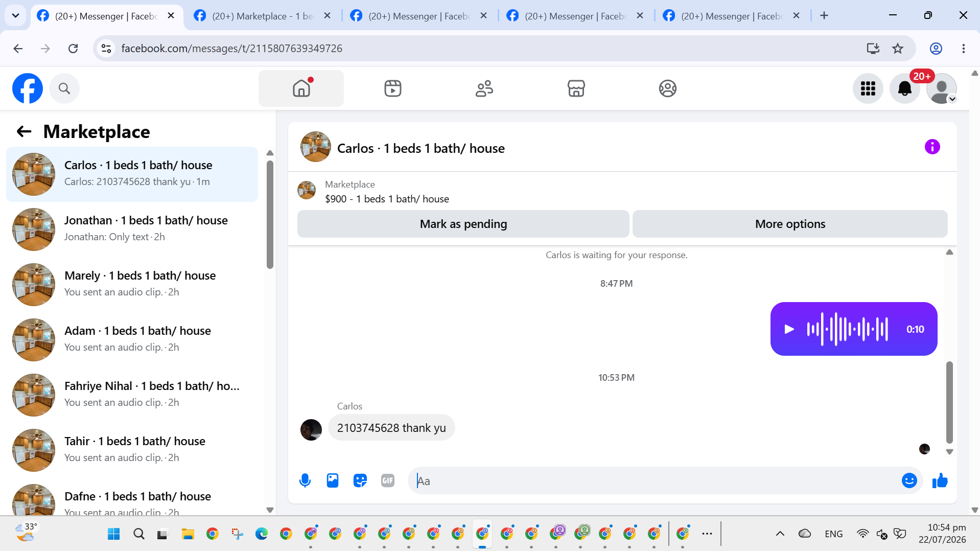Open Adam conversation in chat list
Screen dimensions: 980x551
click(132, 340)
